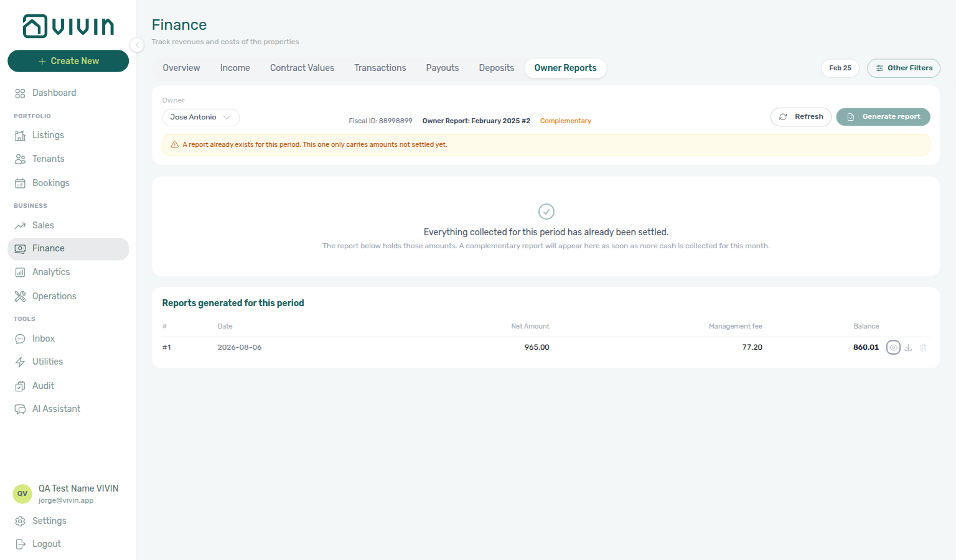The image size is (956, 560).
Task: Expand the Jose Antonio owner dropdown
Action: click(x=200, y=118)
